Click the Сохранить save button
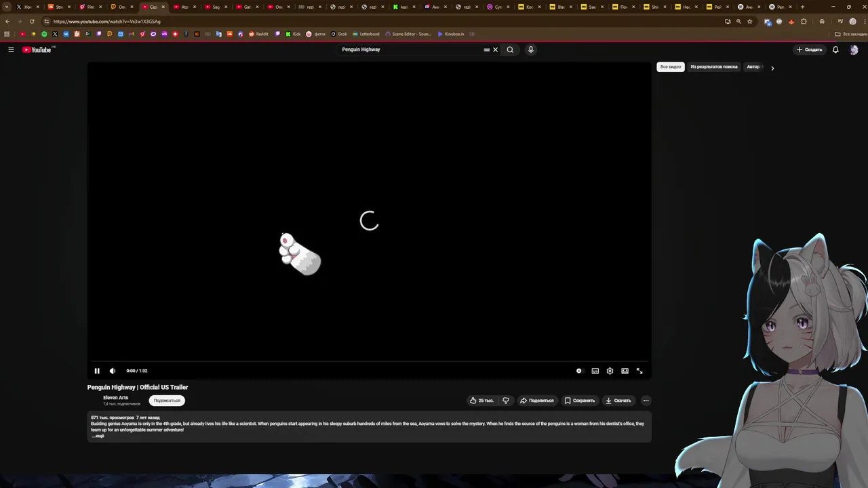 coord(580,401)
